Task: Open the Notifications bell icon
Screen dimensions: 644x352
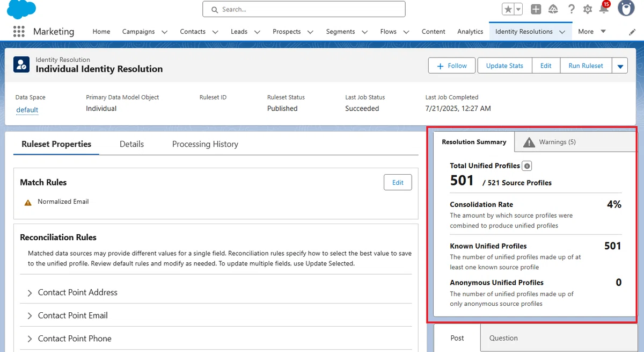Action: (604, 8)
